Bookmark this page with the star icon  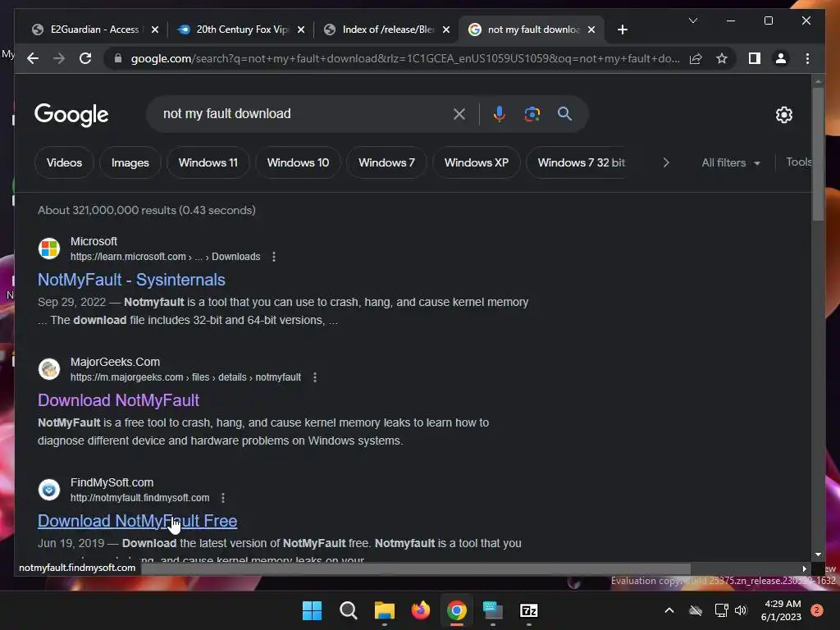[x=722, y=58]
